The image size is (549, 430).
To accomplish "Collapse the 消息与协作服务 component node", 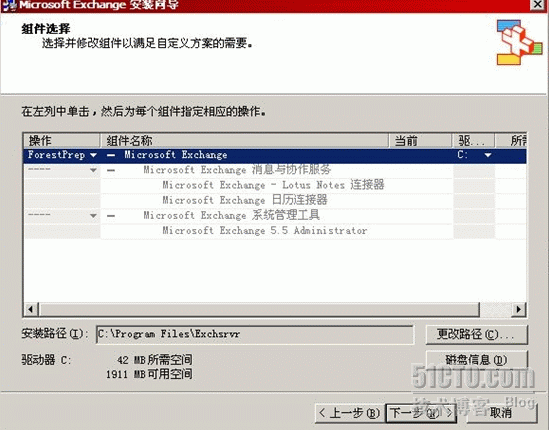I will [111, 170].
